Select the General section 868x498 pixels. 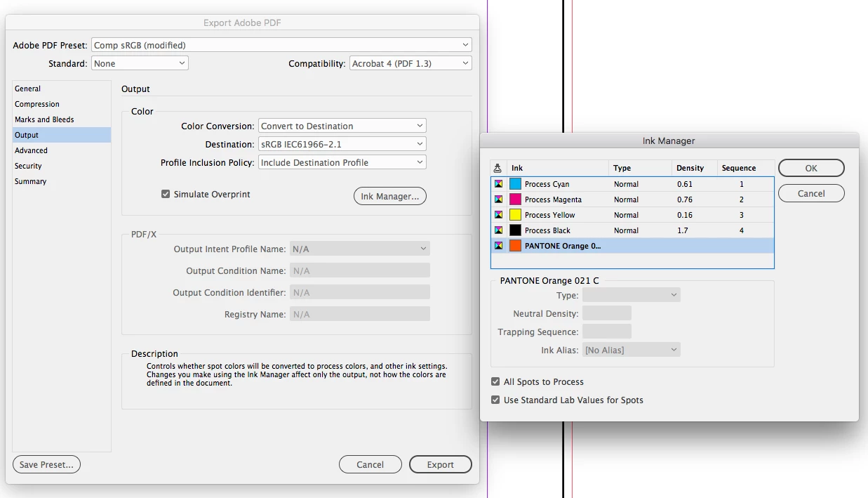(x=62, y=89)
